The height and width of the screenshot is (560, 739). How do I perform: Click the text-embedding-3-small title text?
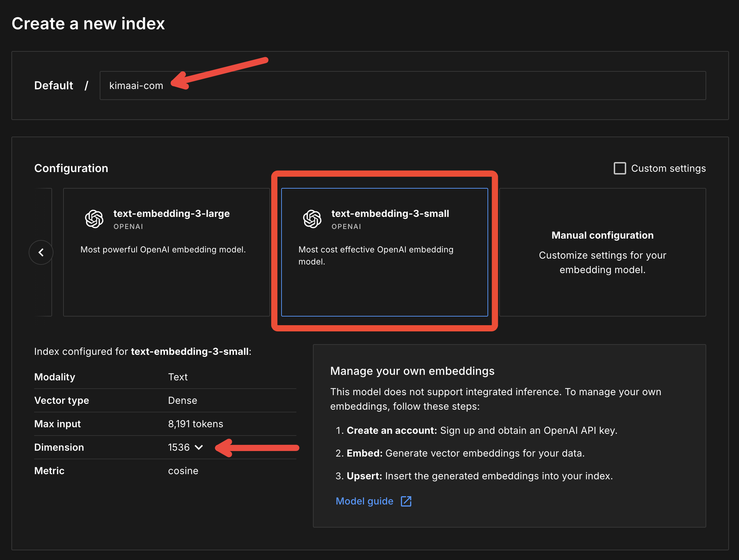390,213
